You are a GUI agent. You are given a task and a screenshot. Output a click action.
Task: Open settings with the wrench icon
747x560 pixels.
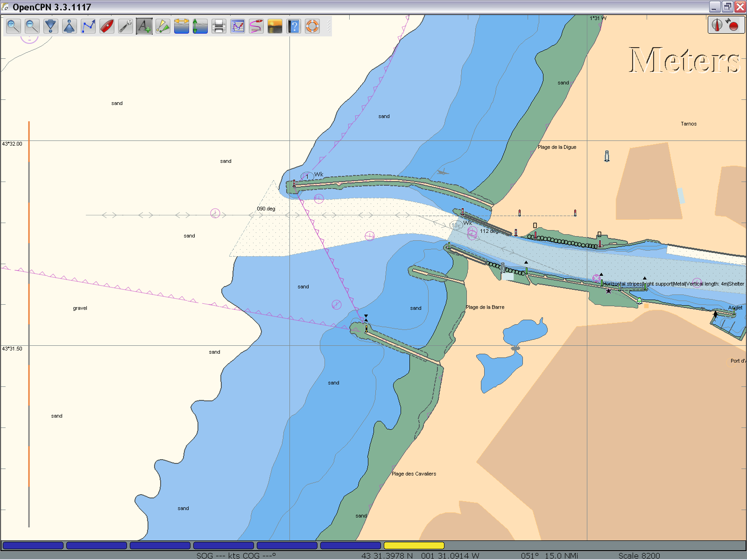tap(125, 26)
